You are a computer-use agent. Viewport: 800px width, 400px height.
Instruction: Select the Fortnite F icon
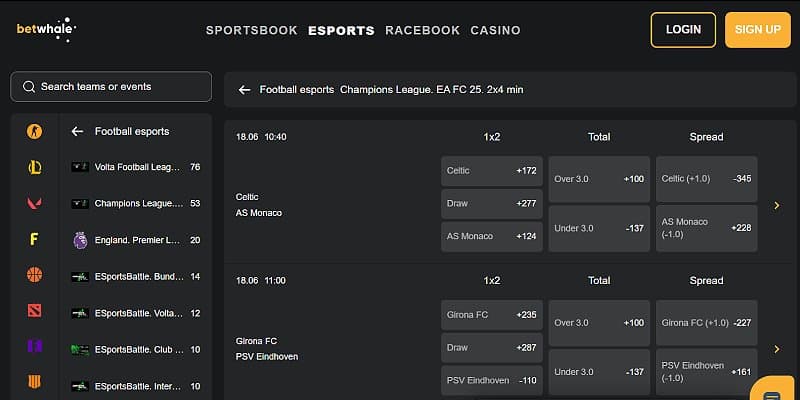point(35,239)
